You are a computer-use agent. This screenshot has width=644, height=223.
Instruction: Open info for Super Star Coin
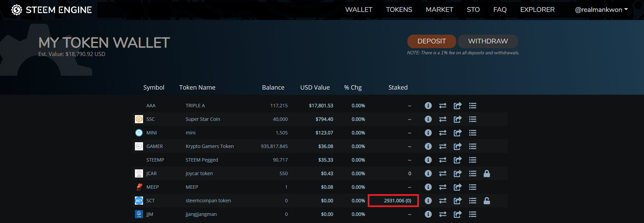(428, 119)
